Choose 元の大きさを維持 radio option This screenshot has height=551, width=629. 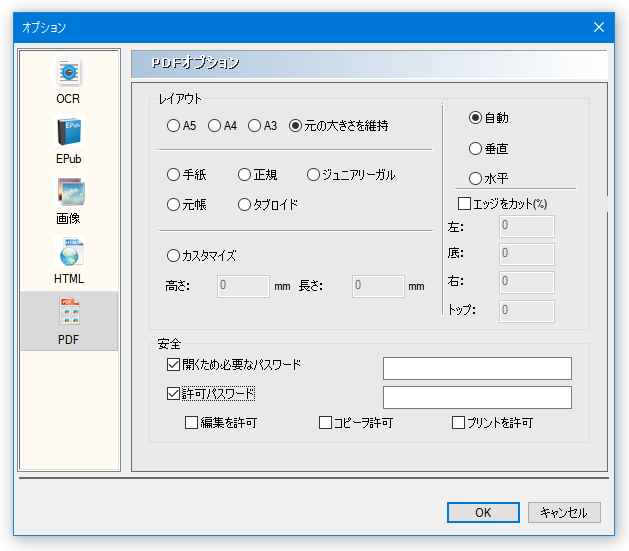pos(295,126)
